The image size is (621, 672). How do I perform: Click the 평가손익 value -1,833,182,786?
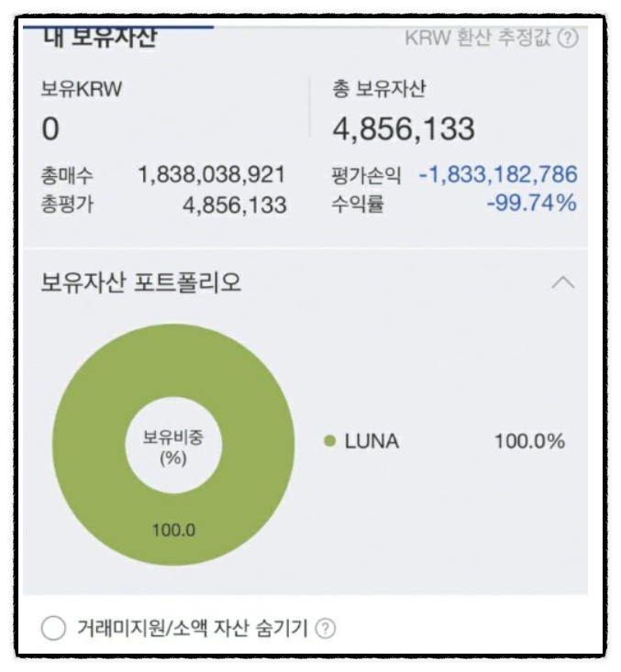click(498, 174)
